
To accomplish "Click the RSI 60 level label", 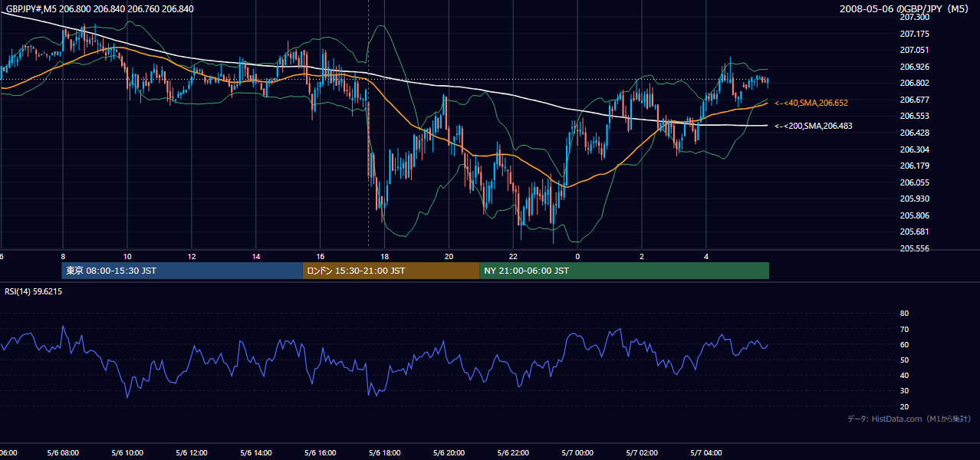I will 904,344.
